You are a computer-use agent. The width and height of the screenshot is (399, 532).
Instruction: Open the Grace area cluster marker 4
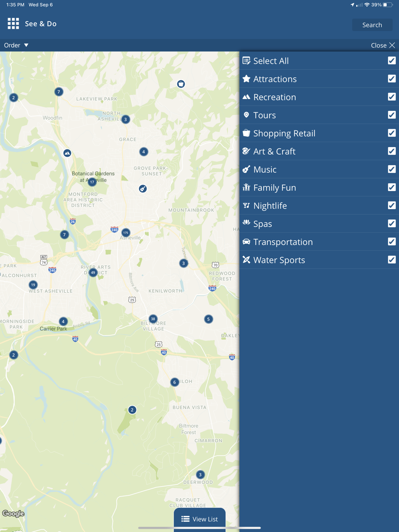[144, 152]
